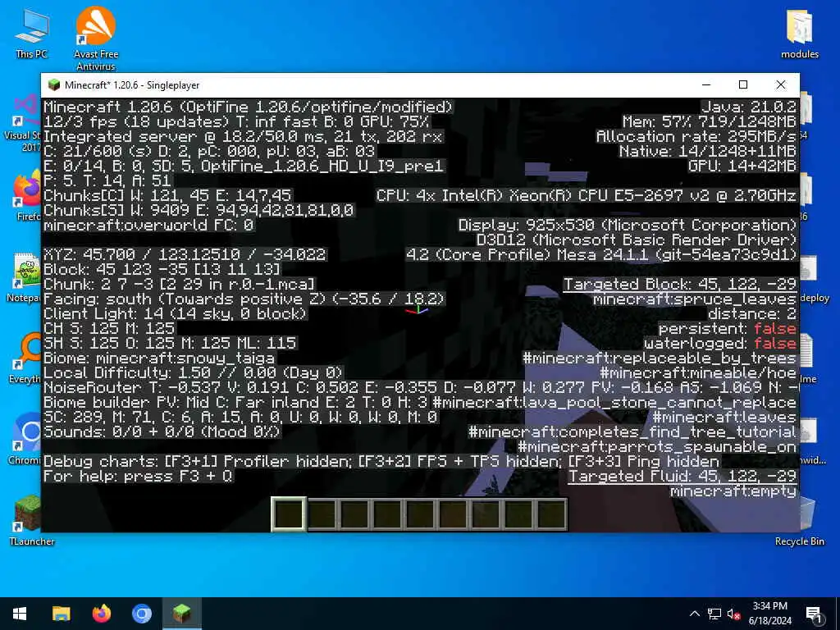Open Chromium from the taskbar
This screenshot has width=840, height=630.
(142, 614)
